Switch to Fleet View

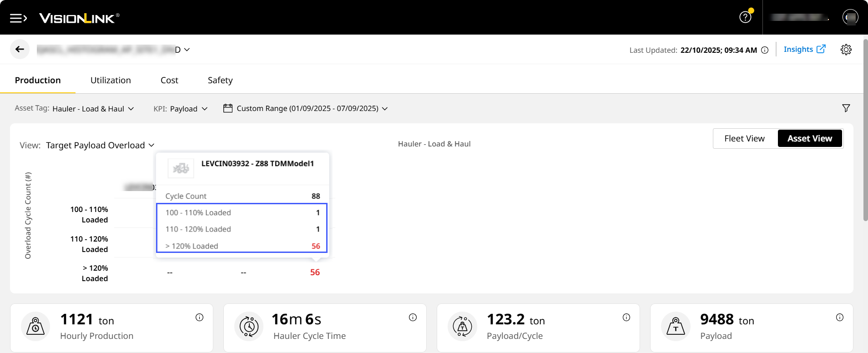pyautogui.click(x=744, y=139)
